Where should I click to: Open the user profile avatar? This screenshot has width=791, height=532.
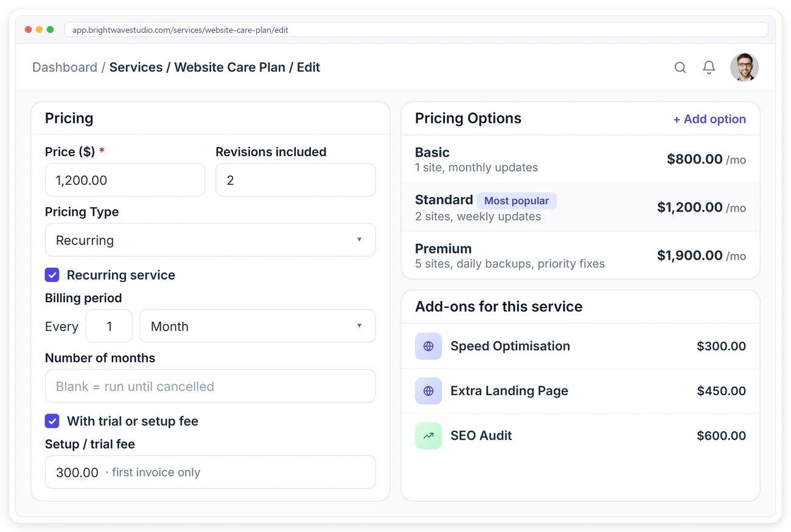pos(744,67)
